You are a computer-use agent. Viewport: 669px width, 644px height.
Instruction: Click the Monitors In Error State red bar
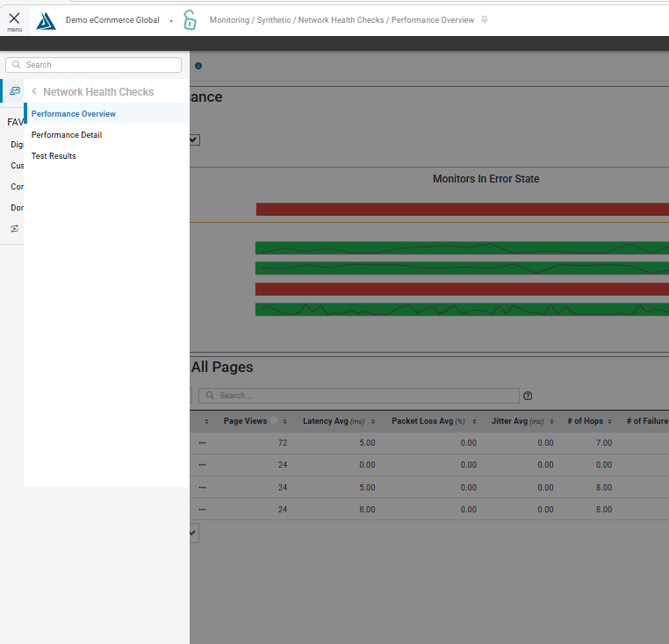463,210
